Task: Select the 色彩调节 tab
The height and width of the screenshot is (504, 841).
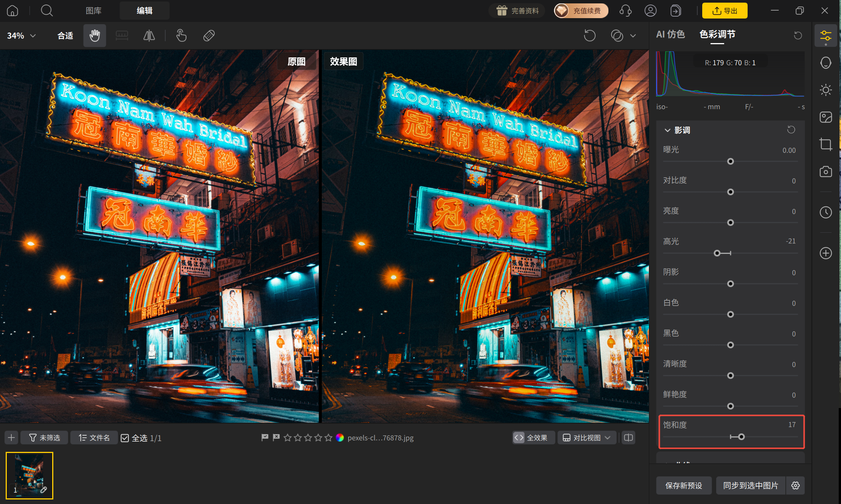Action: pos(717,34)
